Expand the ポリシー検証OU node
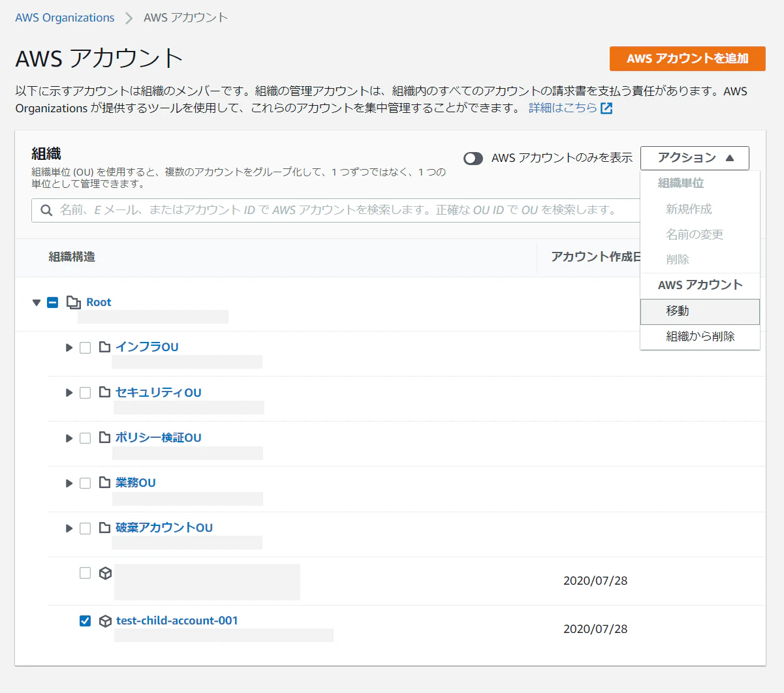This screenshot has width=784, height=693. pyautogui.click(x=69, y=438)
